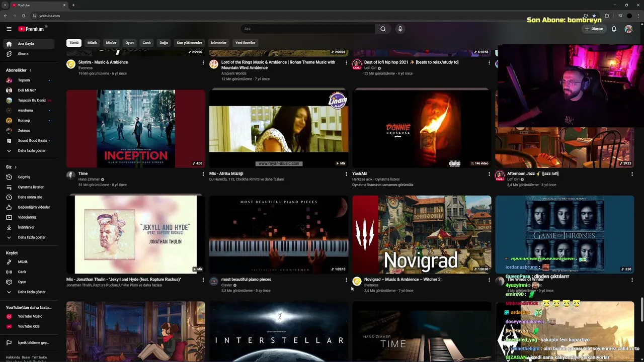
Task: Select the Yeni öneriler chip
Action: coord(245,43)
